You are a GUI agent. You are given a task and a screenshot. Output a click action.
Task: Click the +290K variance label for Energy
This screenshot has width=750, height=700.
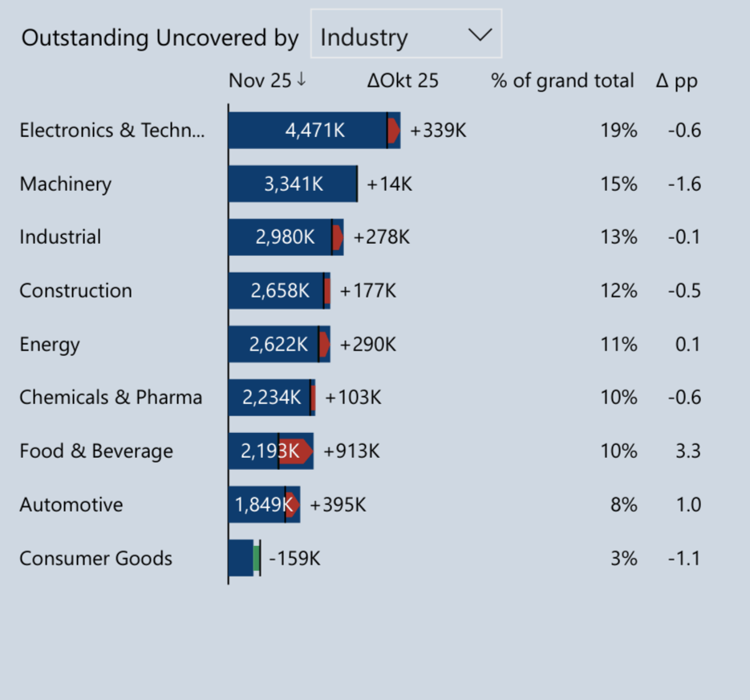pos(368,344)
